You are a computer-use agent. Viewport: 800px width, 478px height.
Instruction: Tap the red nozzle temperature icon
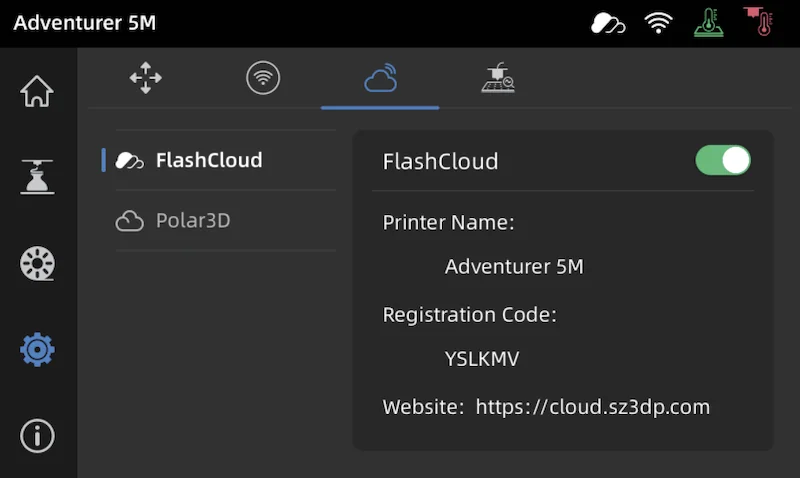click(759, 21)
